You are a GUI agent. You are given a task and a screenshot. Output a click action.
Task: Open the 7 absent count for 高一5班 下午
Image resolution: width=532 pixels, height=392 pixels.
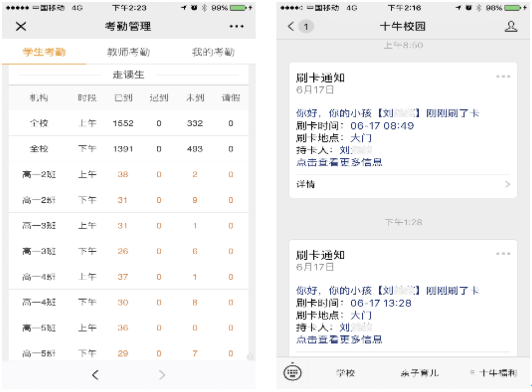pos(195,353)
